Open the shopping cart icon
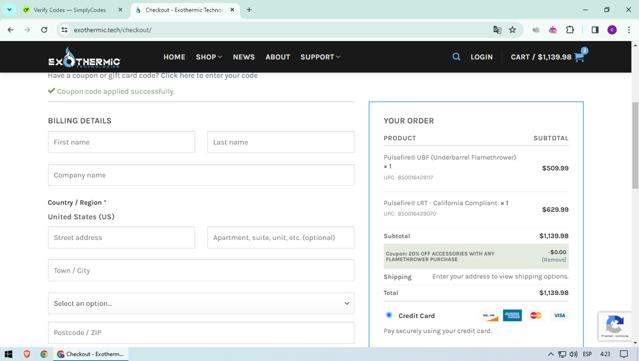 (x=580, y=57)
